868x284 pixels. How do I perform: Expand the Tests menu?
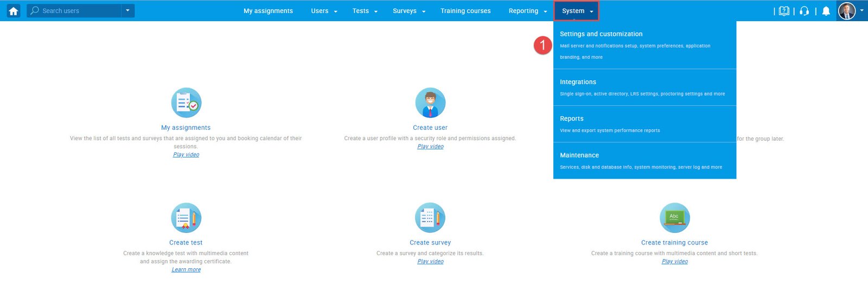tap(365, 11)
